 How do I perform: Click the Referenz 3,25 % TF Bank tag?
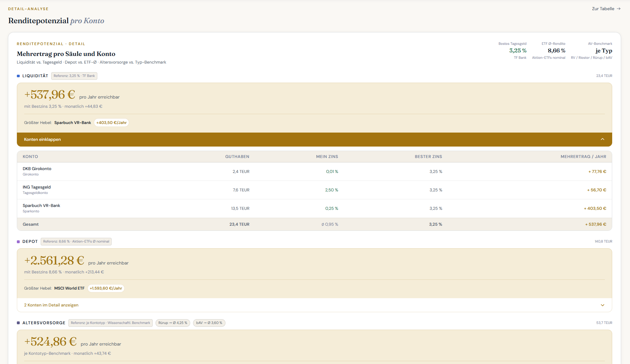click(74, 76)
